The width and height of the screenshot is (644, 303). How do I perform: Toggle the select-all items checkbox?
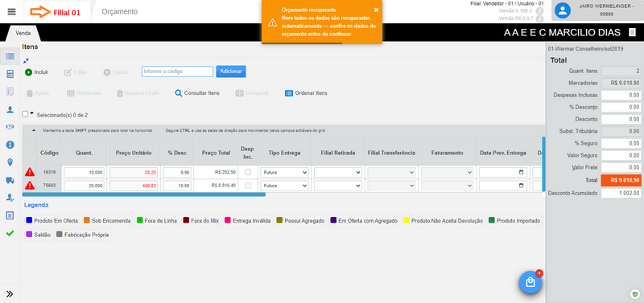pos(25,114)
